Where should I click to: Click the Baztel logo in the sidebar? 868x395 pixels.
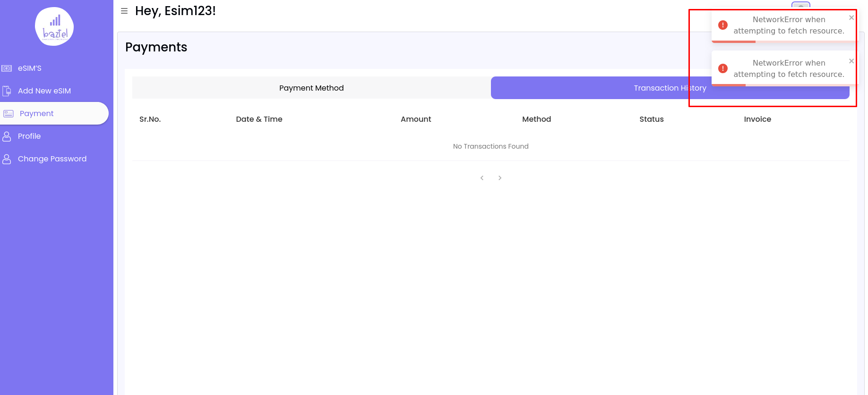(x=54, y=26)
